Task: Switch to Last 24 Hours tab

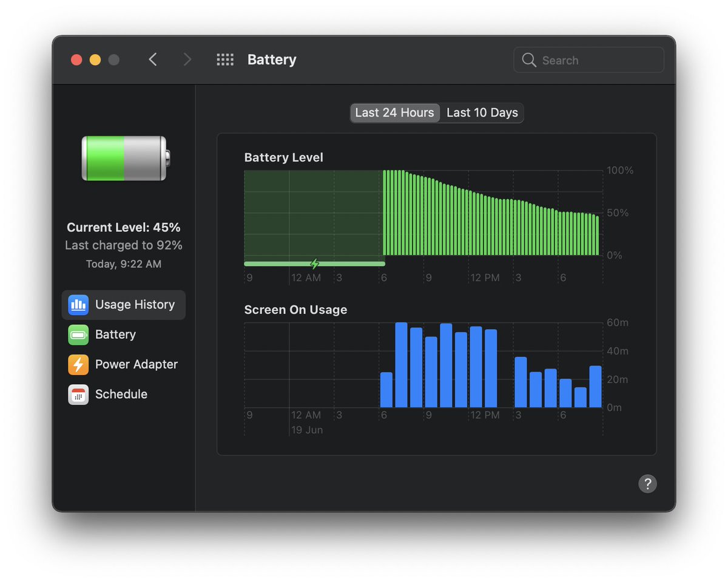Action: [395, 113]
